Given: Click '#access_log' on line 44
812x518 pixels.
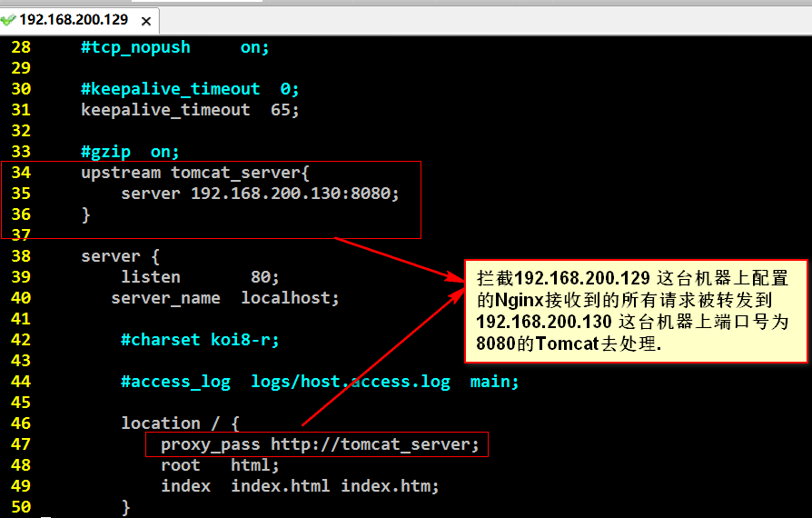Looking at the screenshot, I should click(x=175, y=383).
